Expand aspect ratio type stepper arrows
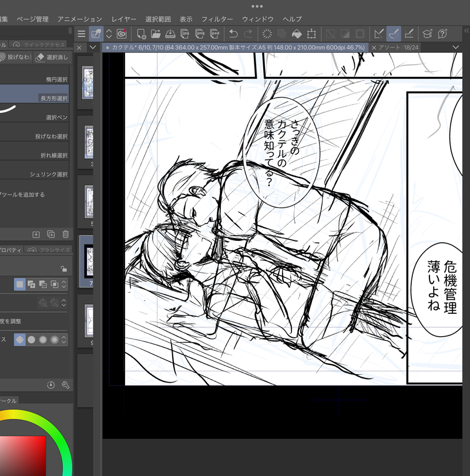Image resolution: width=470 pixels, height=476 pixels. pos(63,303)
